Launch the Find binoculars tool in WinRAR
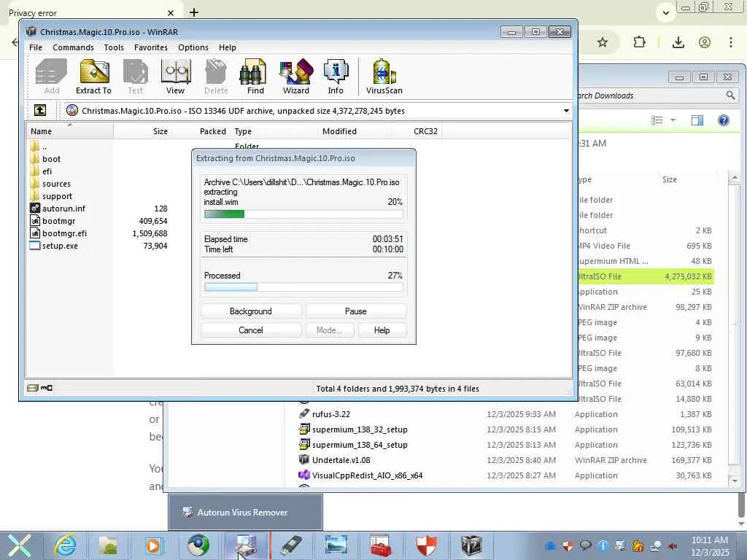 [x=255, y=76]
